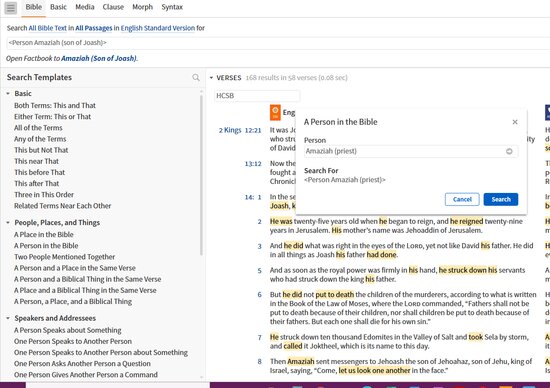Select One Person Gives Another Person a Command
The width and height of the screenshot is (550, 388).
click(x=86, y=375)
